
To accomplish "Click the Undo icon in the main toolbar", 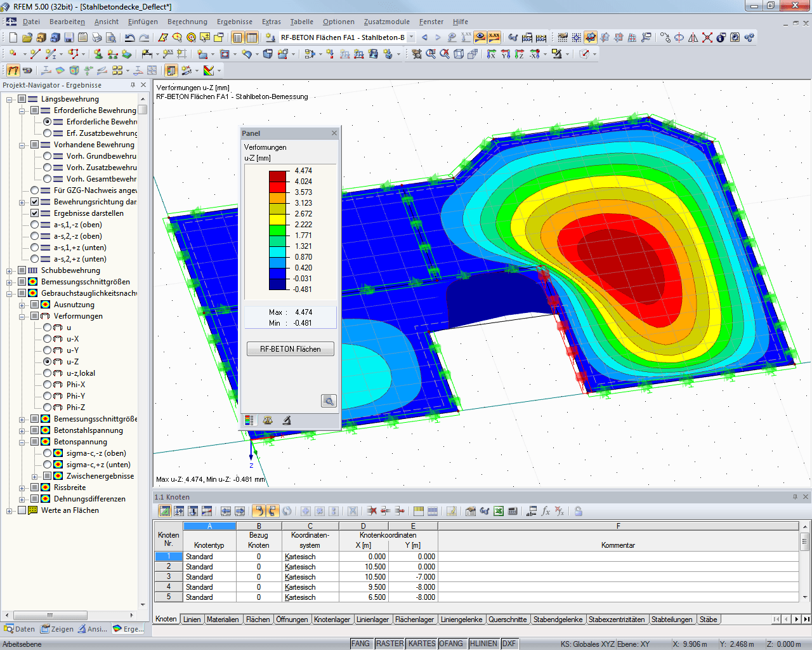I will click(129, 37).
